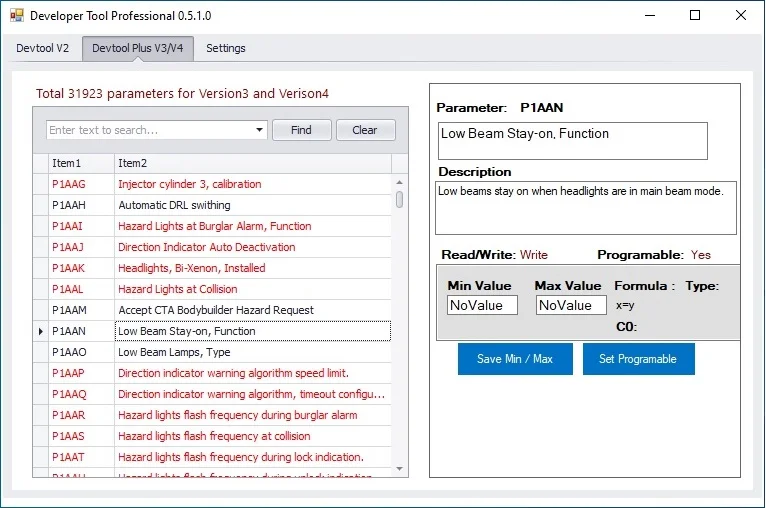Click the P1AAR code cell
Image resolution: width=766 pixels, height=508 pixels.
(82, 415)
